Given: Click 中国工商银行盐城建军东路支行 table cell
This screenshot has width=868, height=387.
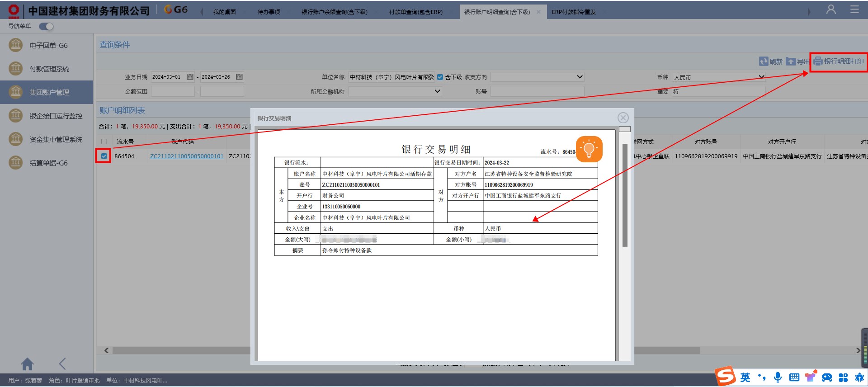Looking at the screenshot, I should click(x=782, y=156).
